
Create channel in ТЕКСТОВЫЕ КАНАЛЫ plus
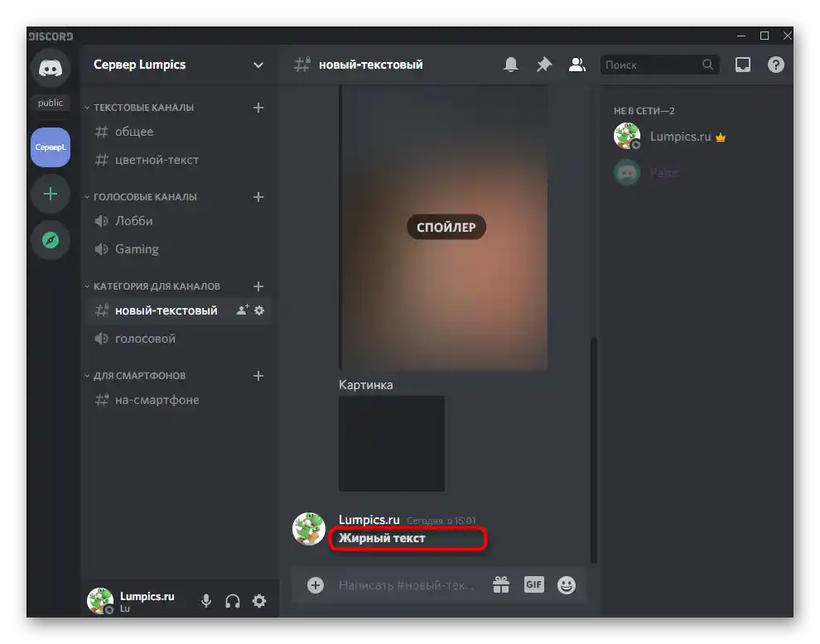coord(258,108)
